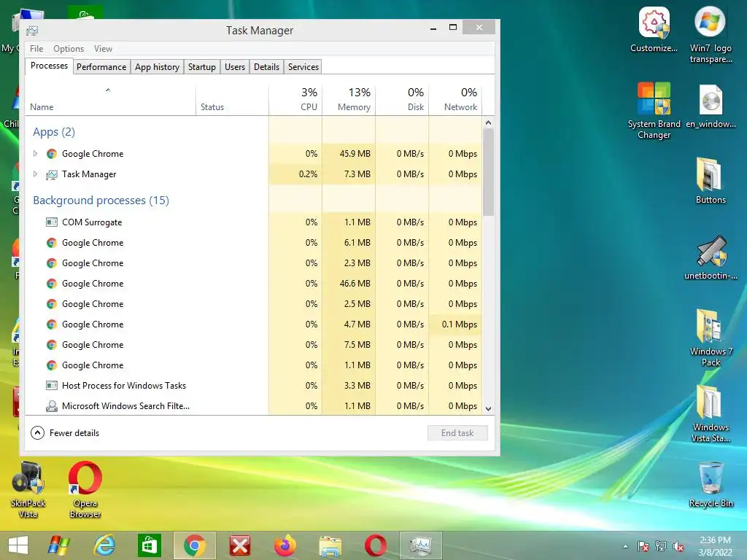Switch to the Performance tab
747x560 pixels.
tap(101, 66)
